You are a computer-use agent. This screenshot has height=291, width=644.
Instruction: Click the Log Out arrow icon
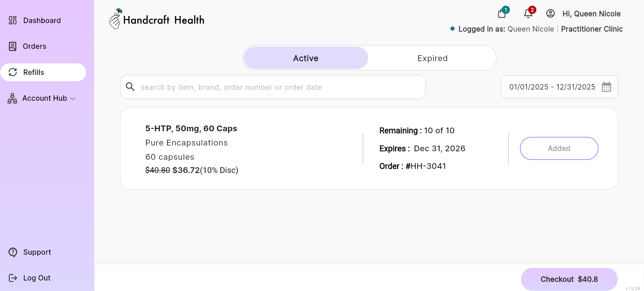[13, 278]
